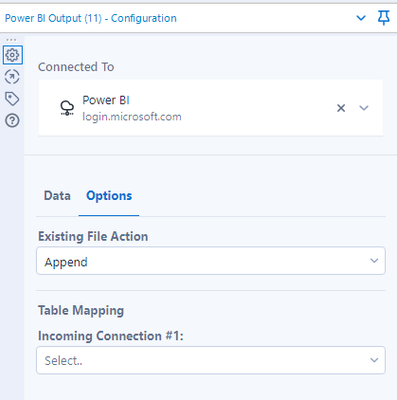The width and height of the screenshot is (397, 400).
Task: Click the Append dropdown arrow
Action: (374, 261)
